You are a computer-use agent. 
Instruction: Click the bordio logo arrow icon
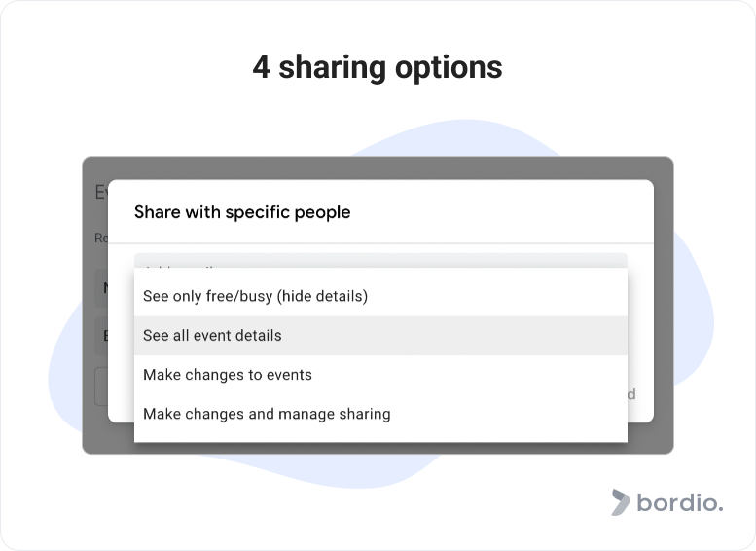coord(620,502)
